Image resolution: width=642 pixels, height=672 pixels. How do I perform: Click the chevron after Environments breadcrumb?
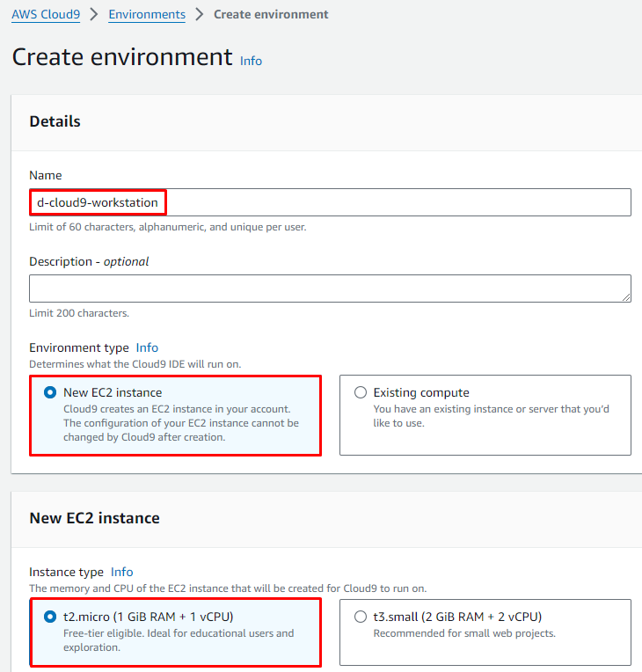point(200,14)
